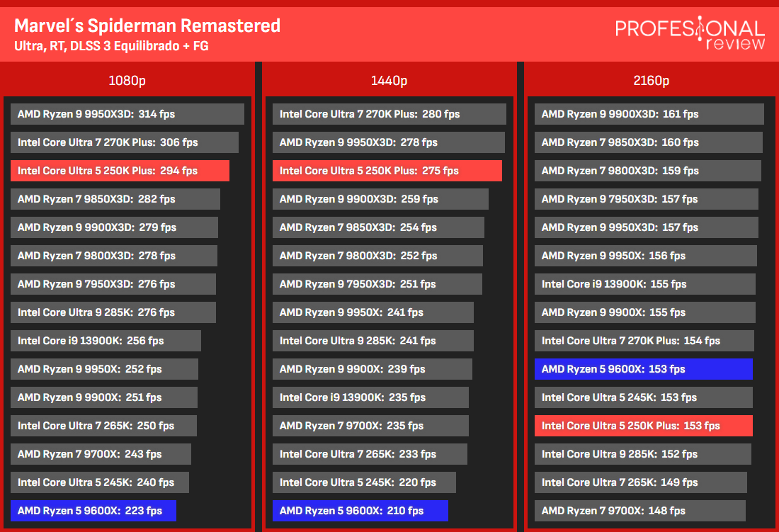Click blue 'AMD Ryzen 5 9600X: 223 fps' bar
Viewport: 779px width, 532px height.
coord(93,511)
